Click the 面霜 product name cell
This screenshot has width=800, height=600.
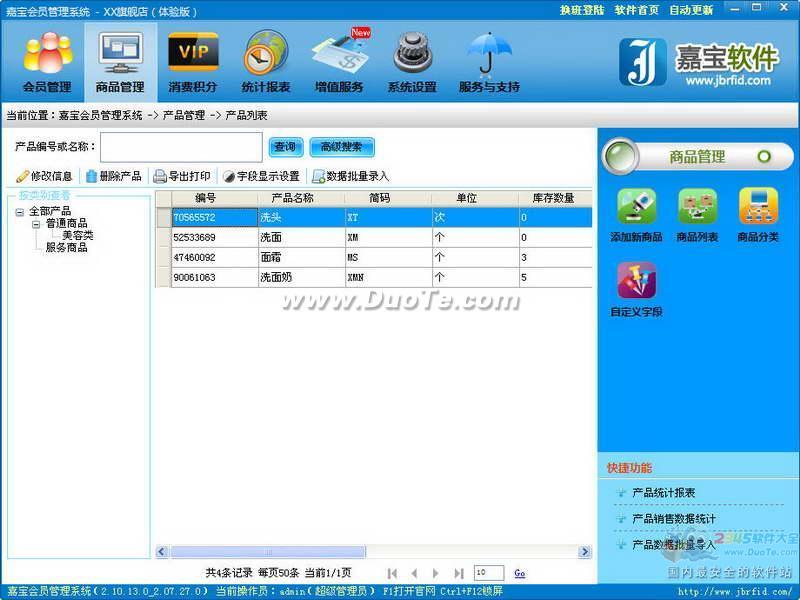point(302,257)
